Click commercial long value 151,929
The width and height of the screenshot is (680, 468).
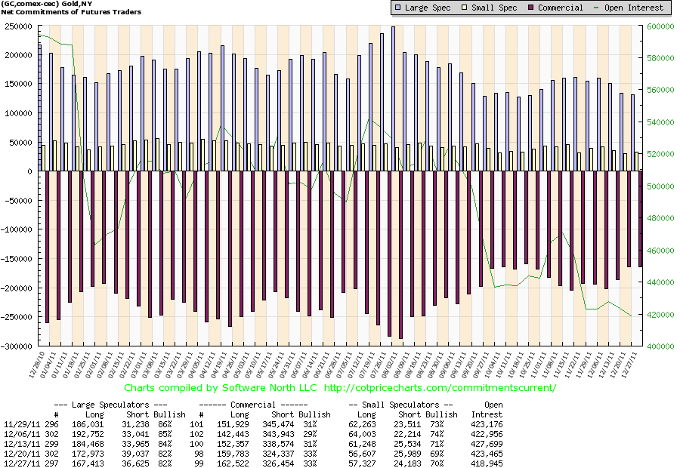click(x=233, y=424)
